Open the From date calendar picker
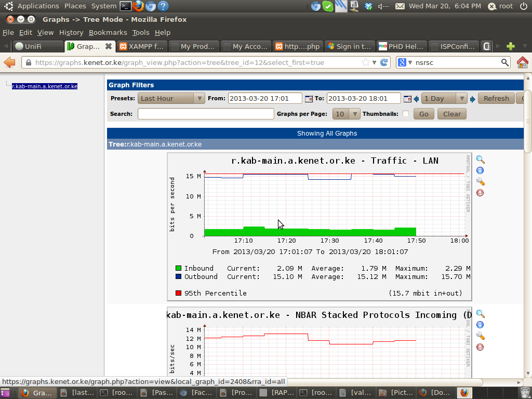This screenshot has width=532, height=399. tap(309, 99)
